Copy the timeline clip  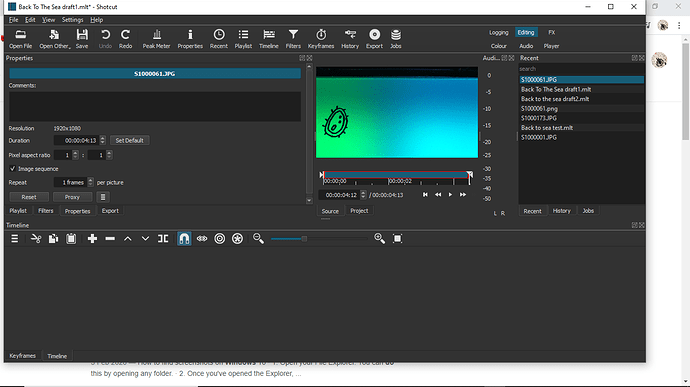53,239
